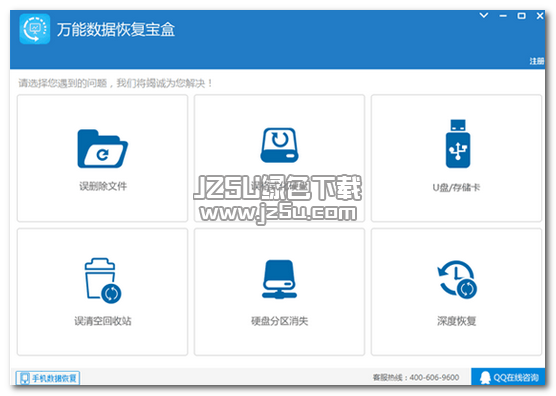This screenshot has height=396, width=556.
Task: Click the 误删除文件 label
Action: 103,186
